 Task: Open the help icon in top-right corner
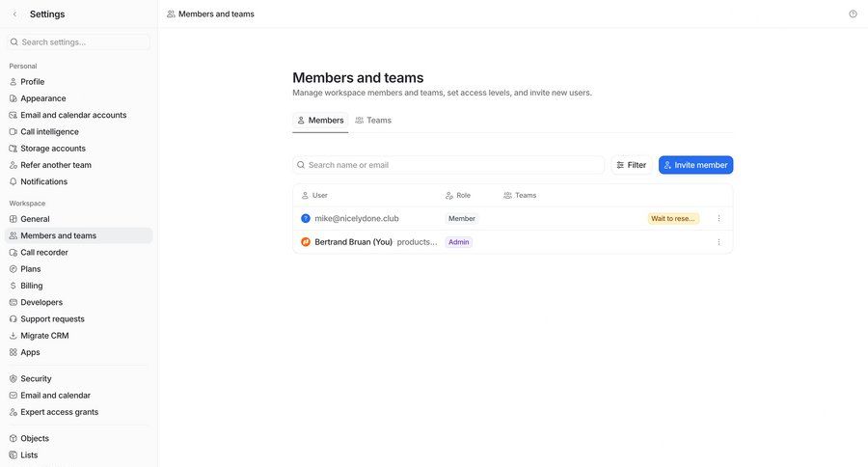coord(853,14)
